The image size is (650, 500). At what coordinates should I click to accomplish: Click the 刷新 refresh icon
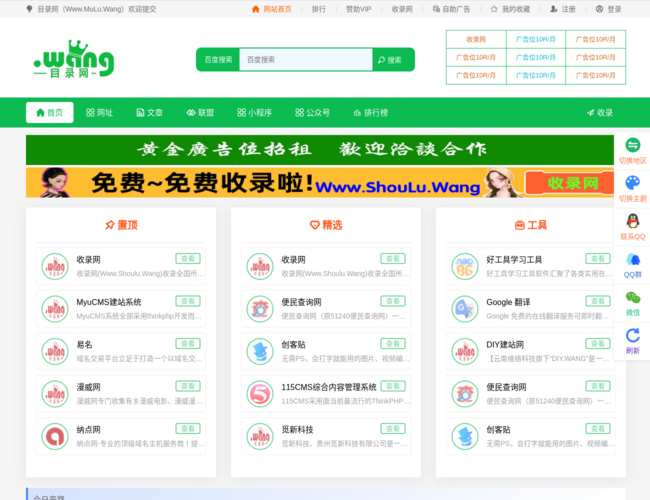click(632, 336)
